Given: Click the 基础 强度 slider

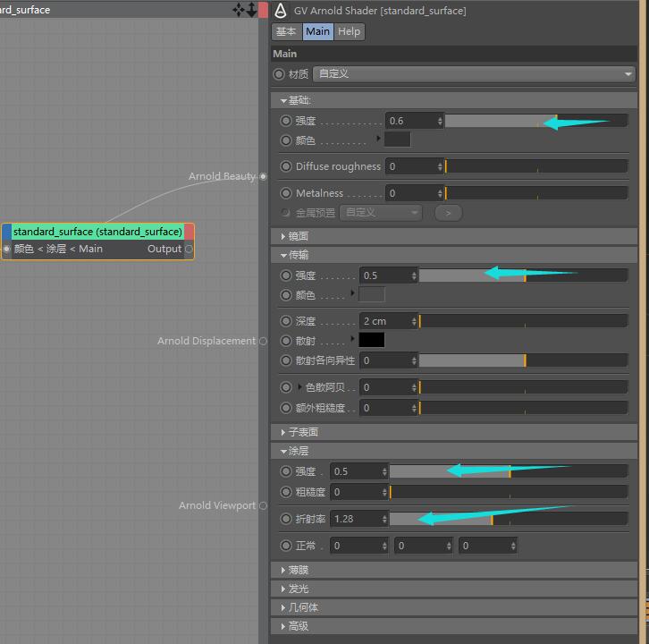Looking at the screenshot, I should (x=536, y=121).
